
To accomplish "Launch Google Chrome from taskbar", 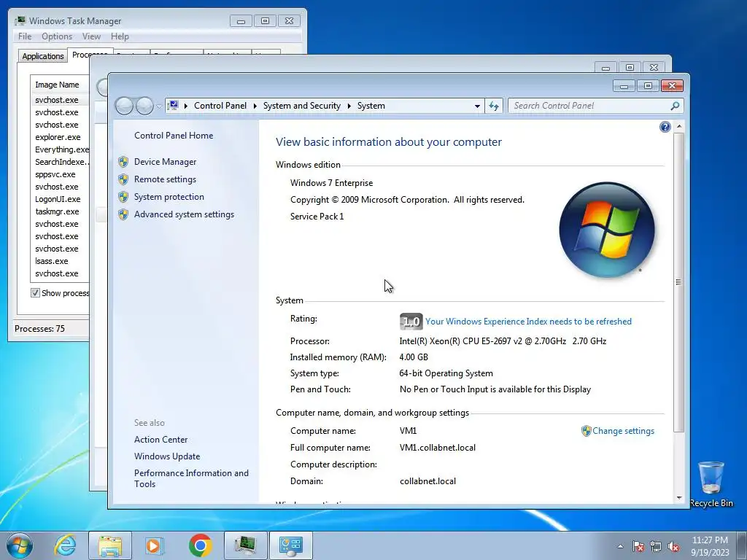I will pyautogui.click(x=201, y=545).
